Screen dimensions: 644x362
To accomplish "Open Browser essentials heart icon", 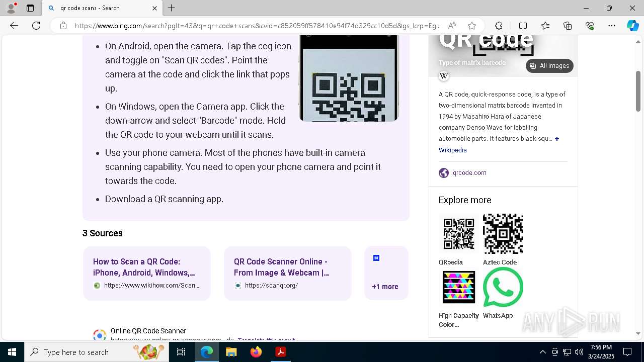I will pyautogui.click(x=590, y=26).
